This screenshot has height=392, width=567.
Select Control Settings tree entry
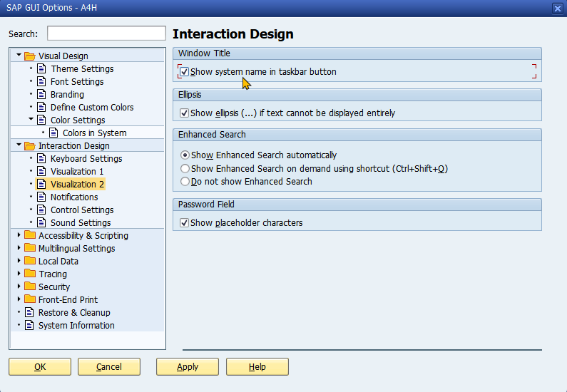coord(82,210)
